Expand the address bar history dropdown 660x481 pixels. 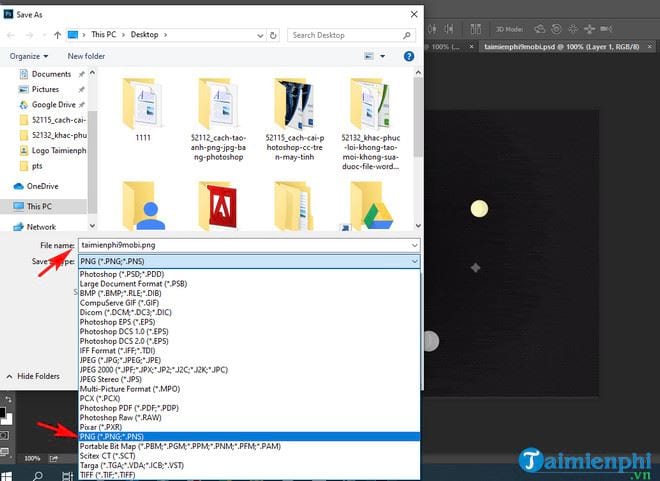(x=261, y=36)
